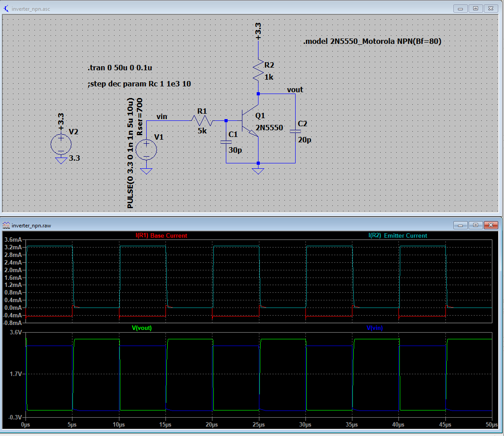Viewport: 504px width, 436px height.
Task: Click the -0.3V axis label
Action: click(15, 417)
